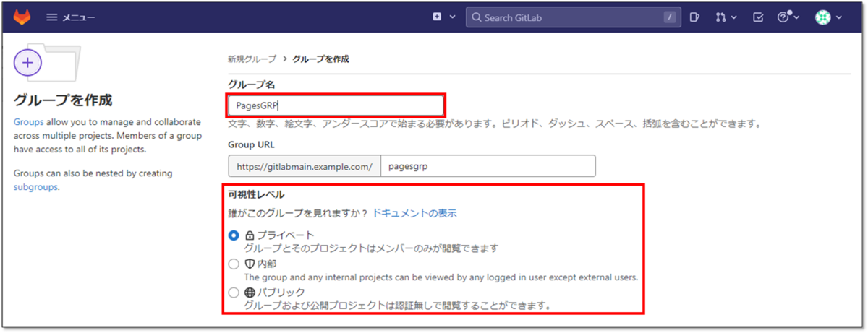Select the プライベート radio button
This screenshot has height=333, width=868.
(x=234, y=235)
